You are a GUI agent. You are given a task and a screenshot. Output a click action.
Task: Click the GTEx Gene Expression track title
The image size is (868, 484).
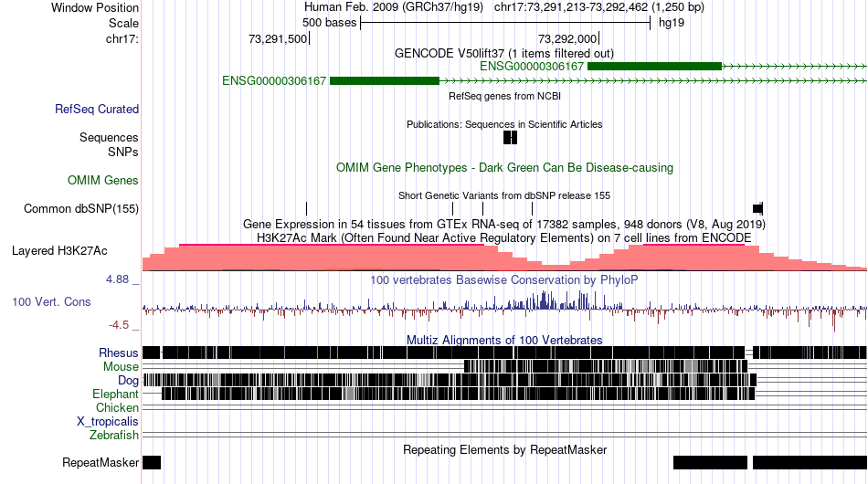point(504,224)
